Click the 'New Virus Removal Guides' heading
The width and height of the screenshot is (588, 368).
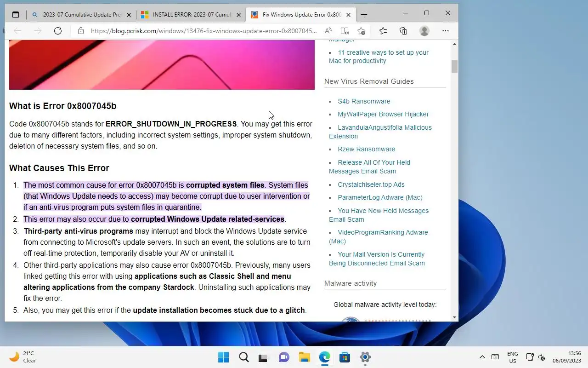point(369,81)
